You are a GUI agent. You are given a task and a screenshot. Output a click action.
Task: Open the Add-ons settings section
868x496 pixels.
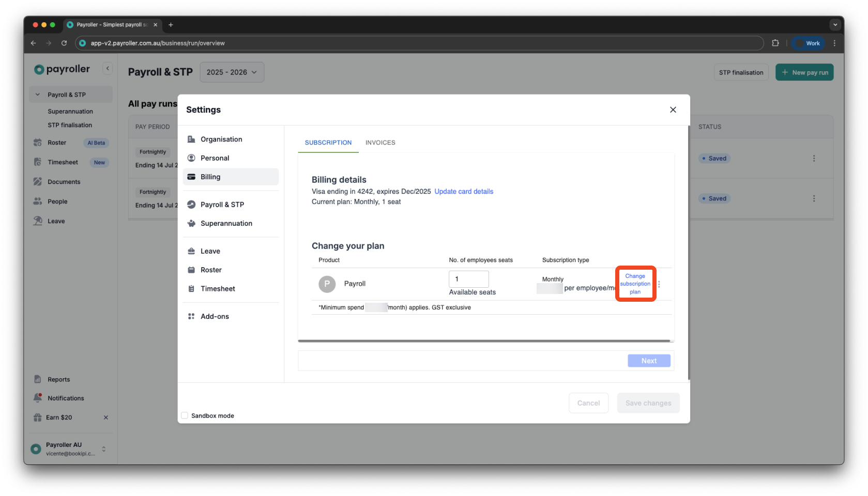pos(215,316)
